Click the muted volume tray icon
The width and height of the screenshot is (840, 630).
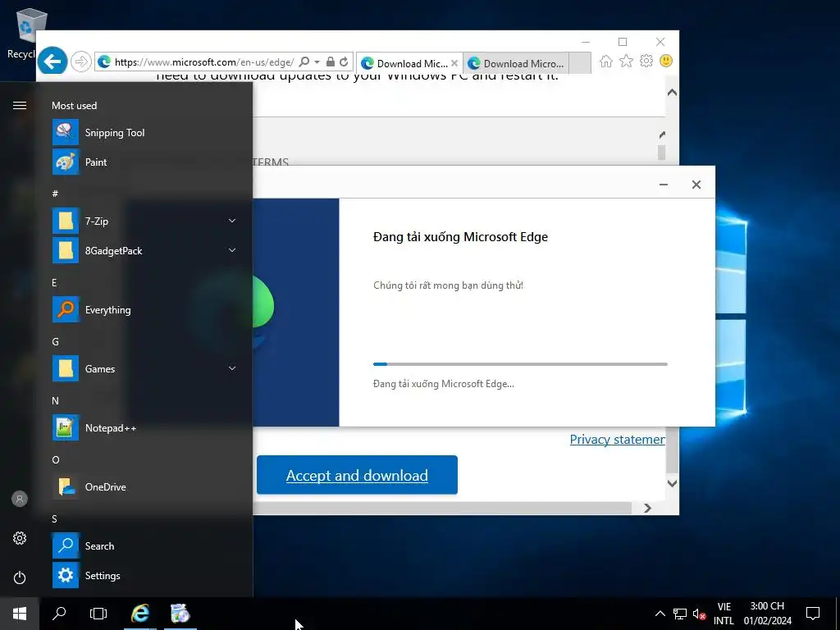click(699, 614)
